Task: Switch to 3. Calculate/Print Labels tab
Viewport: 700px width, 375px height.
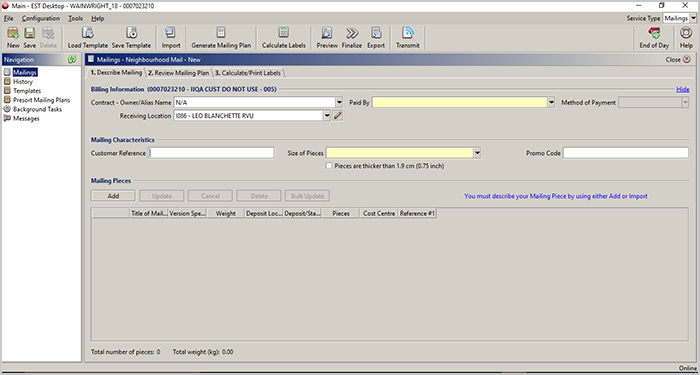Action: (x=248, y=73)
